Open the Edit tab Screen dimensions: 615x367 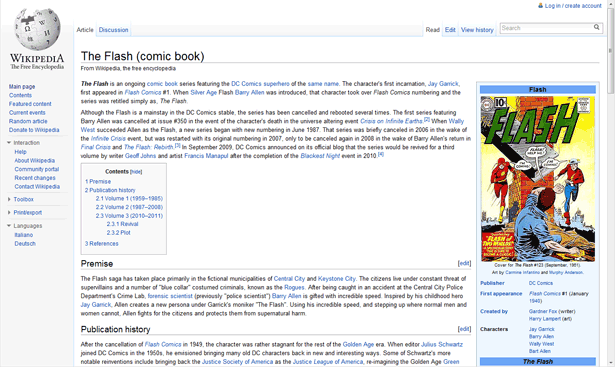[450, 30]
